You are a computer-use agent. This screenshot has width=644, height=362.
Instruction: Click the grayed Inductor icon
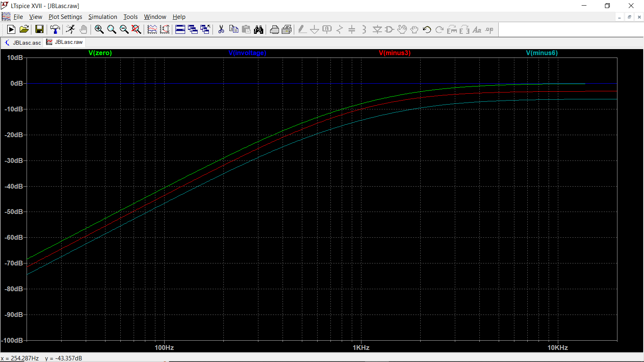365,29
